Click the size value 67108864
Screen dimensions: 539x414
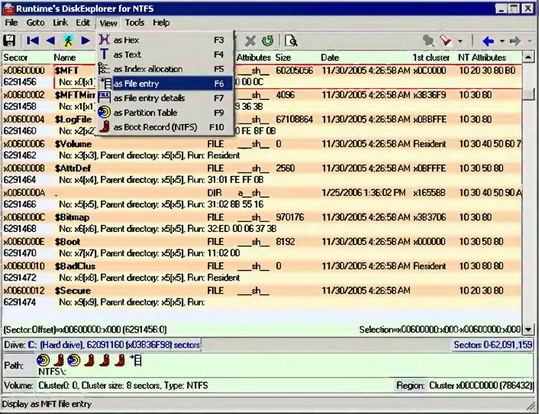[x=294, y=119]
